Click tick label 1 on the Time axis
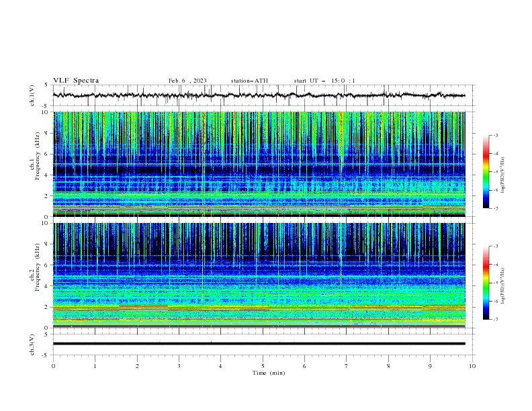This screenshot has width=532, height=411. point(95,366)
